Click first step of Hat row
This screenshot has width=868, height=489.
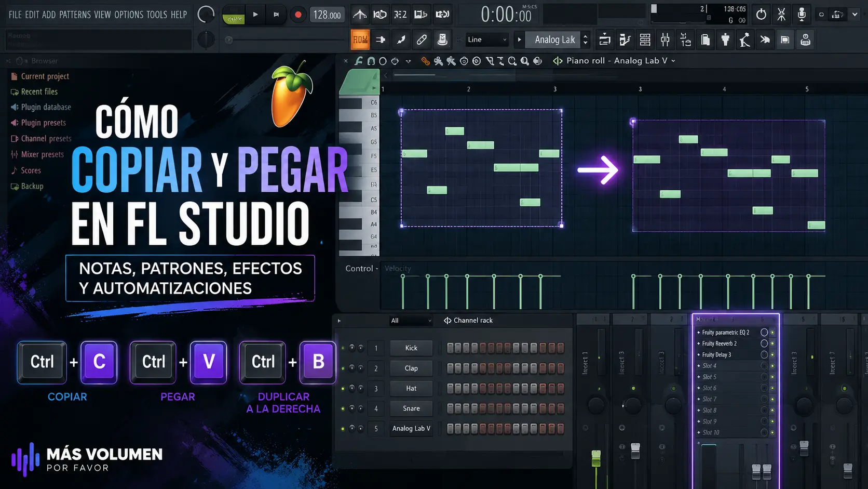click(x=450, y=389)
